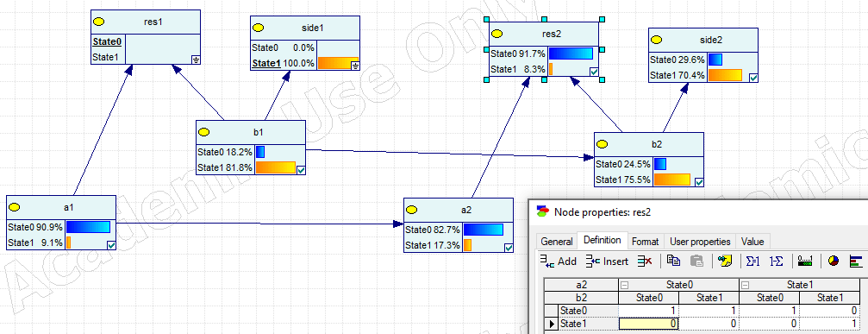Click the 0-to-1 probability scale icon

(x=805, y=261)
